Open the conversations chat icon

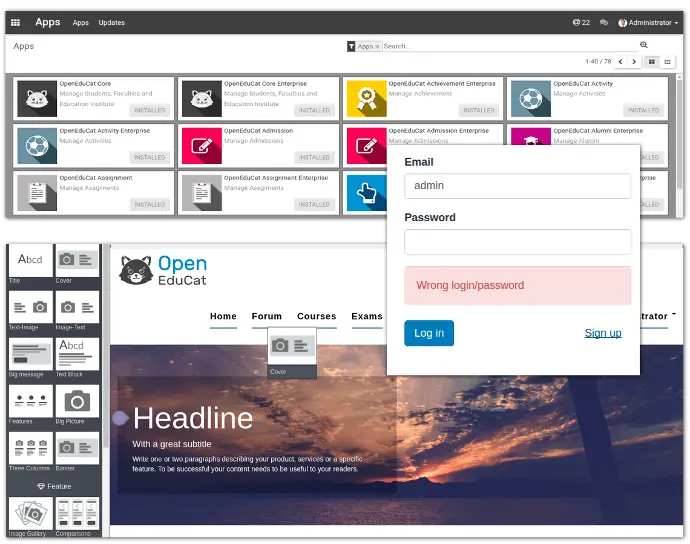click(x=604, y=22)
